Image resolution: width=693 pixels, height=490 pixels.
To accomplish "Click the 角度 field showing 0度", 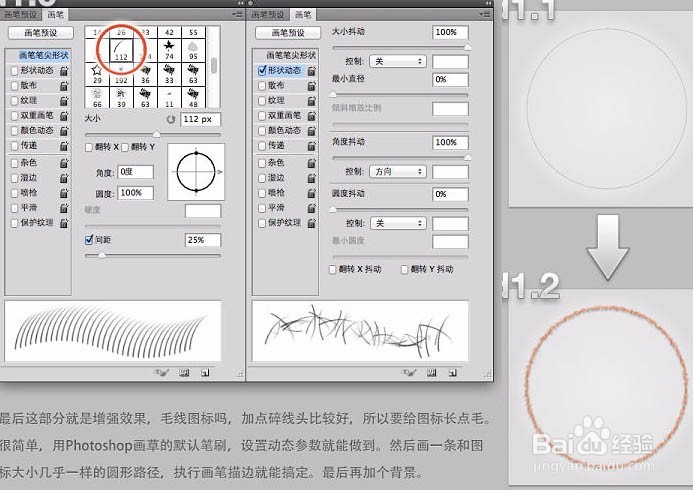I will click(136, 172).
